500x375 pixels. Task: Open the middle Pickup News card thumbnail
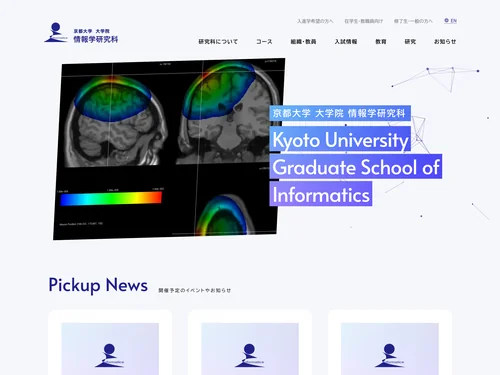click(x=250, y=349)
